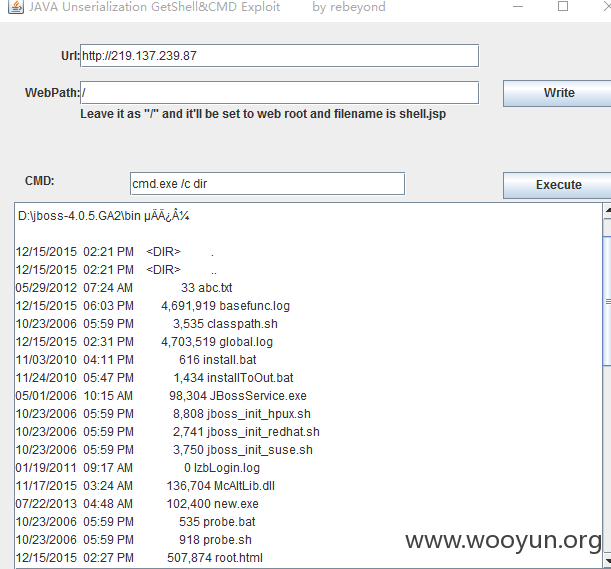
Task: Click the output scrollbar up arrow
Action: (x=607, y=210)
